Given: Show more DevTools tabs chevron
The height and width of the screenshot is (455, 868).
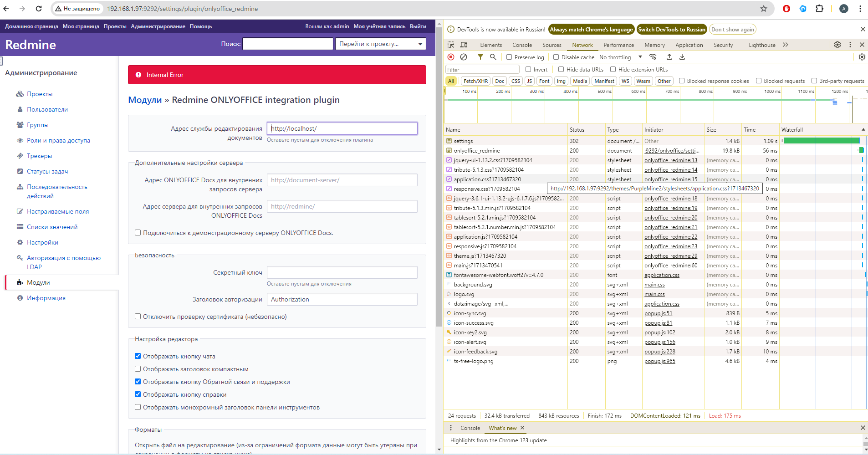Looking at the screenshot, I should (x=786, y=45).
